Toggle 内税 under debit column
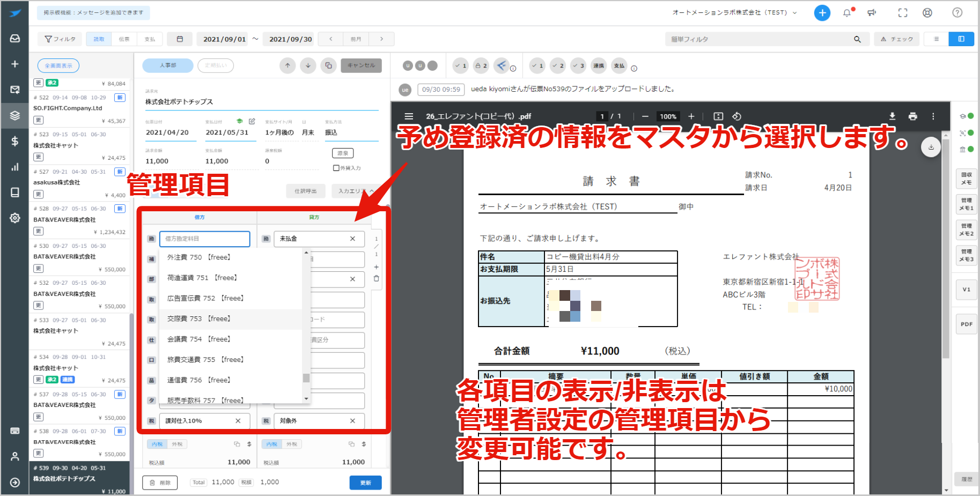Screen dimensions: 980x496 (x=157, y=444)
